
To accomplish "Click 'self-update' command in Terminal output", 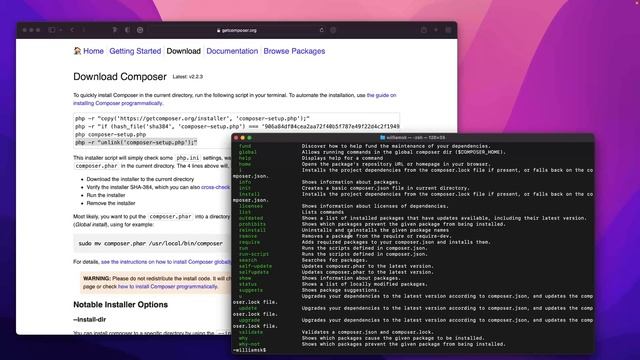I will click(256, 266).
